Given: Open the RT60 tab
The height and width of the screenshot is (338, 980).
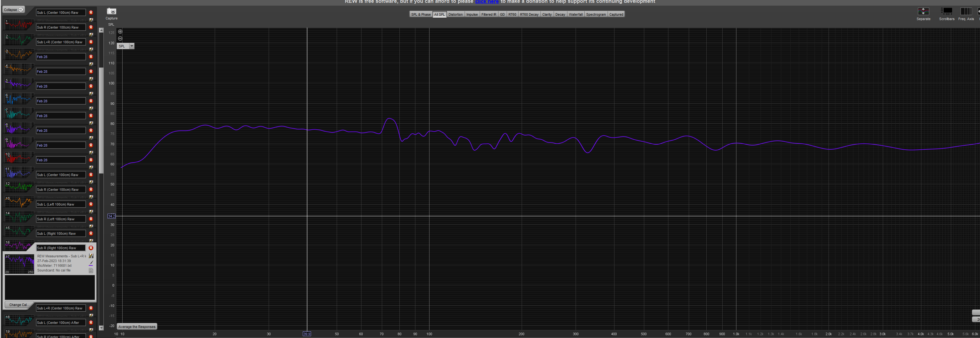Looking at the screenshot, I should click(x=512, y=14).
